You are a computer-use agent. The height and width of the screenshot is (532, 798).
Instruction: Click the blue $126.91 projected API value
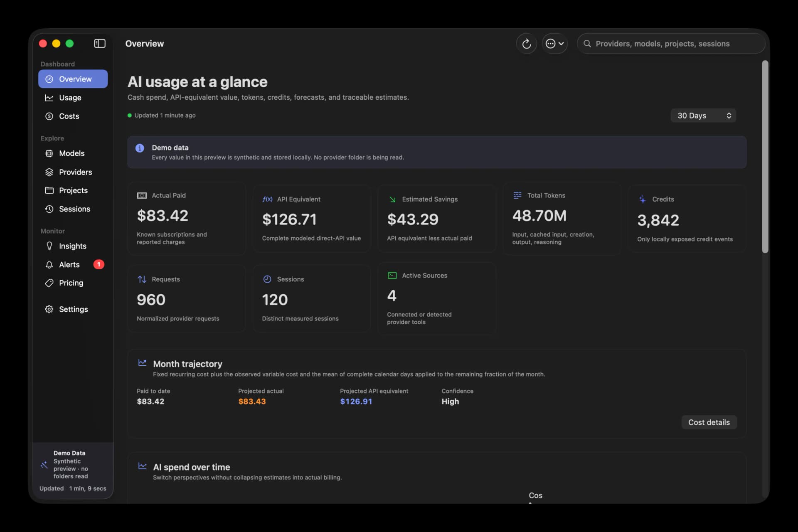coord(356,401)
